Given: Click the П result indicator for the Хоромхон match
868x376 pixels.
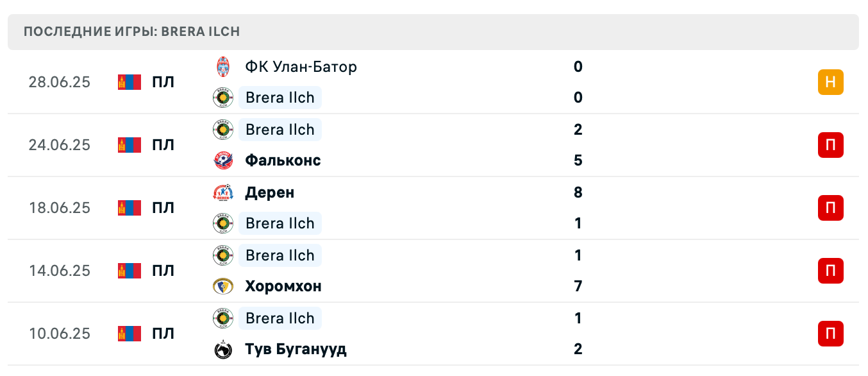Looking at the screenshot, I should [x=830, y=271].
